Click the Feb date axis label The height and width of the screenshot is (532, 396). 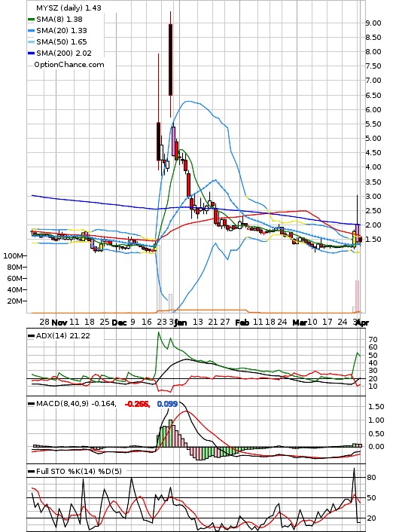[x=242, y=323]
